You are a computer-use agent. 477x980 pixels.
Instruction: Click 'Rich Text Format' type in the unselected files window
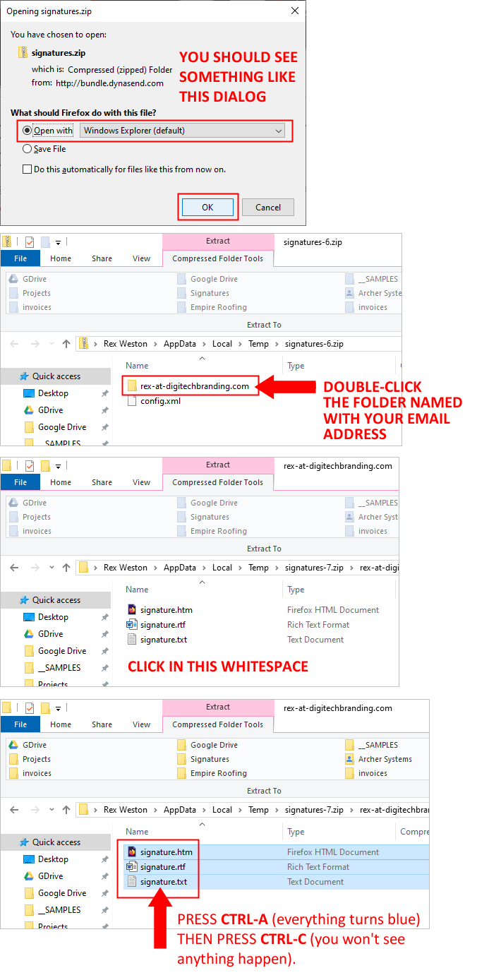[x=318, y=625]
